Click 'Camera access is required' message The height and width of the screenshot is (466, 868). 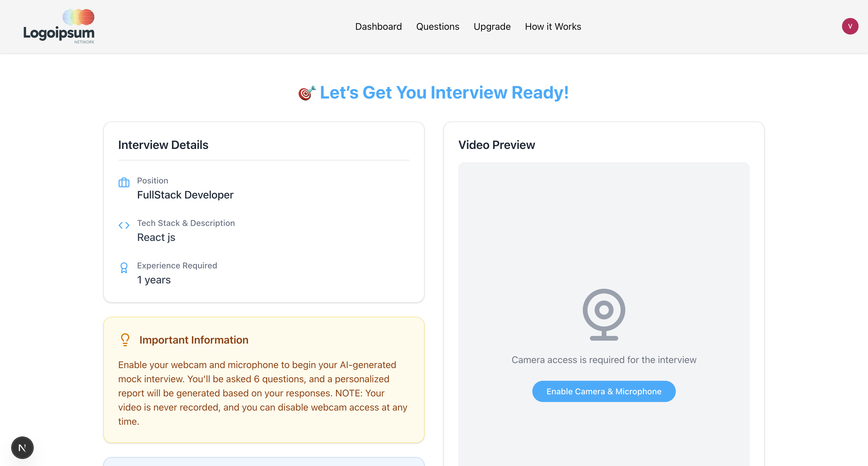point(604,360)
